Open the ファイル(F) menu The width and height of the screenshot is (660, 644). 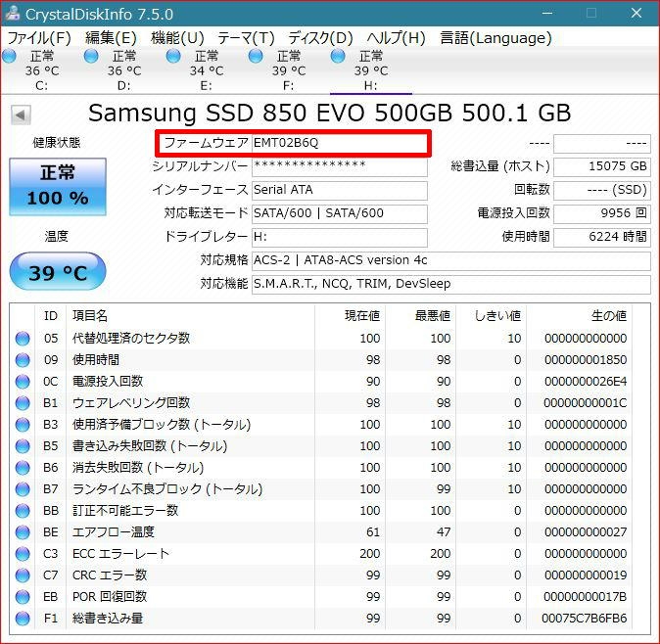tap(39, 38)
